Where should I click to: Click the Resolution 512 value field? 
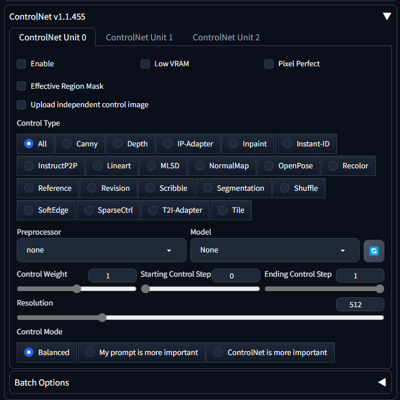360,304
